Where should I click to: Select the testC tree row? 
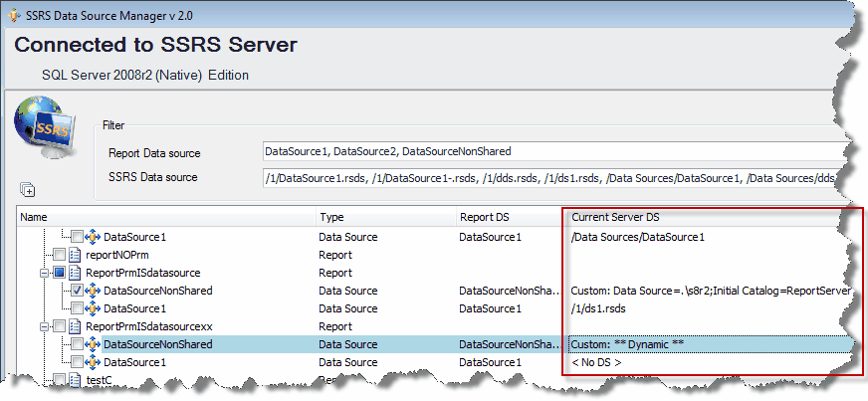100,380
